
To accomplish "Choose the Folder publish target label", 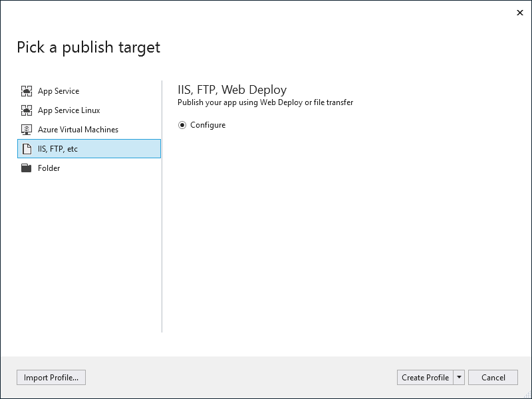I will [49, 168].
